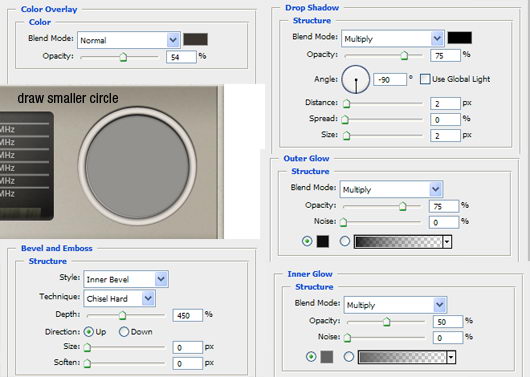
Task: Click the Inner Glow gray color swatch
Action: pyautogui.click(x=327, y=357)
